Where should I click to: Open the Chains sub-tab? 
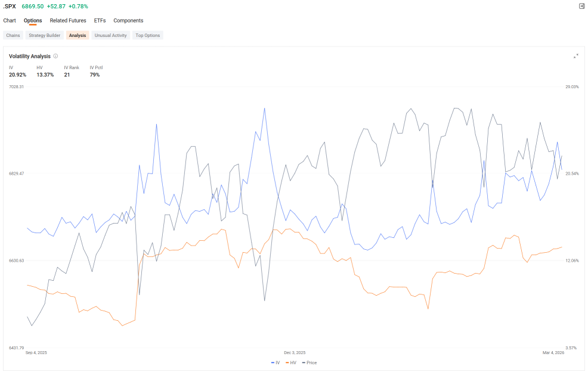pyautogui.click(x=13, y=35)
